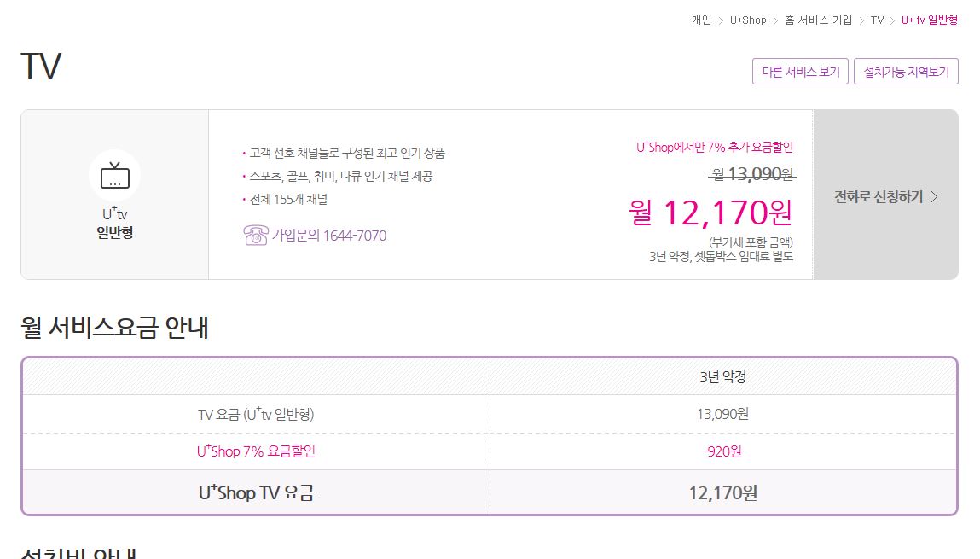Select the TV 요금 (U+tv 일반형) row label
Screen dimensions: 980x559
click(x=256, y=415)
